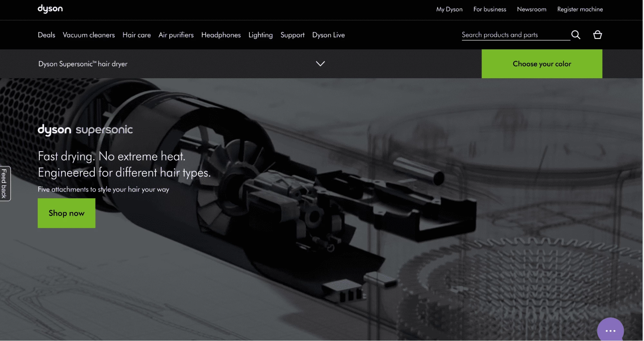Open the Newsroom link
Screen dimensions: 644x341
(532, 9)
